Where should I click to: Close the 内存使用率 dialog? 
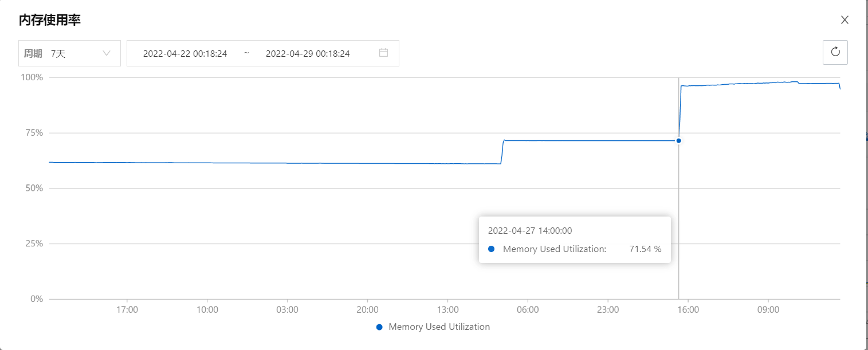coord(845,20)
